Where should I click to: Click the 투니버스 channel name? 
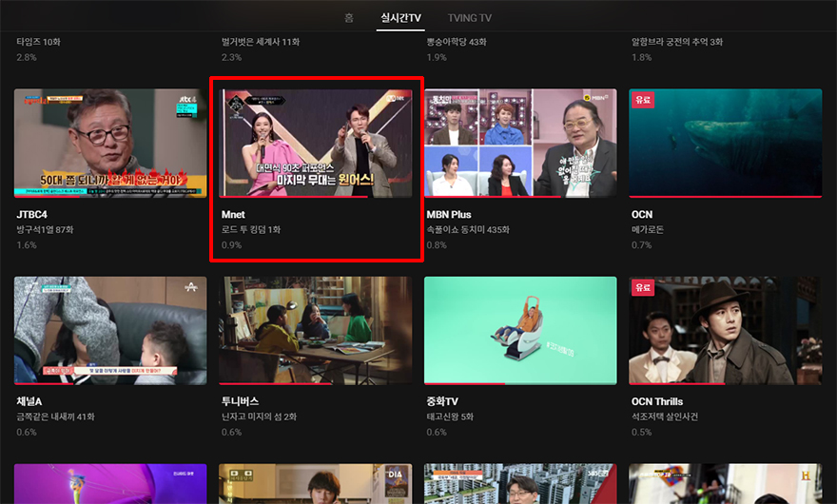(241, 401)
